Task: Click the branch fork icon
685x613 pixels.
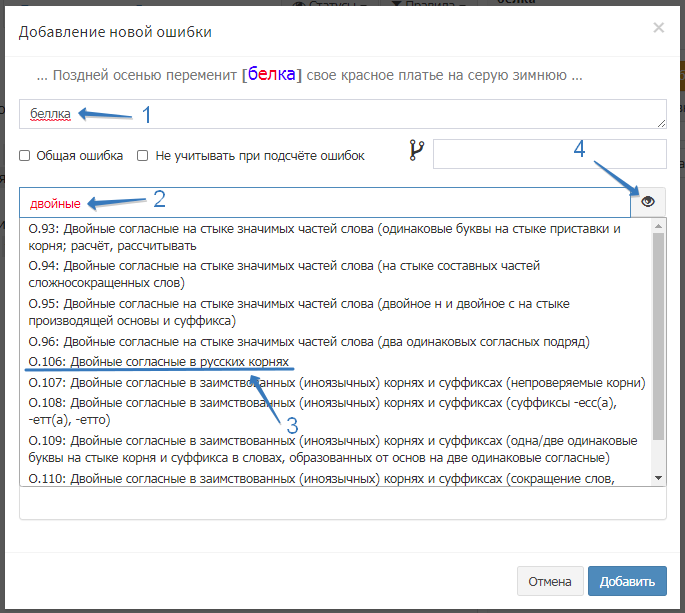Action: (417, 151)
